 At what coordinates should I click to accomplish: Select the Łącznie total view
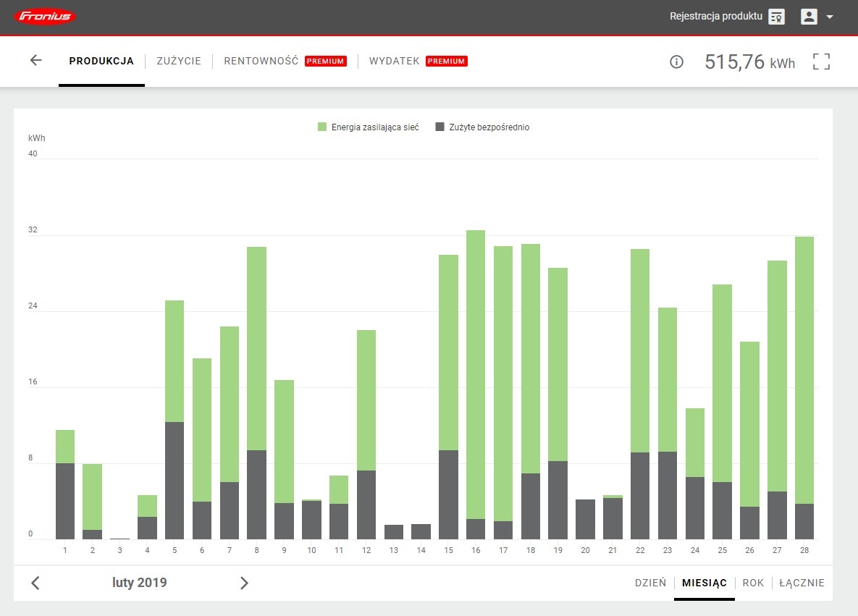(x=802, y=583)
